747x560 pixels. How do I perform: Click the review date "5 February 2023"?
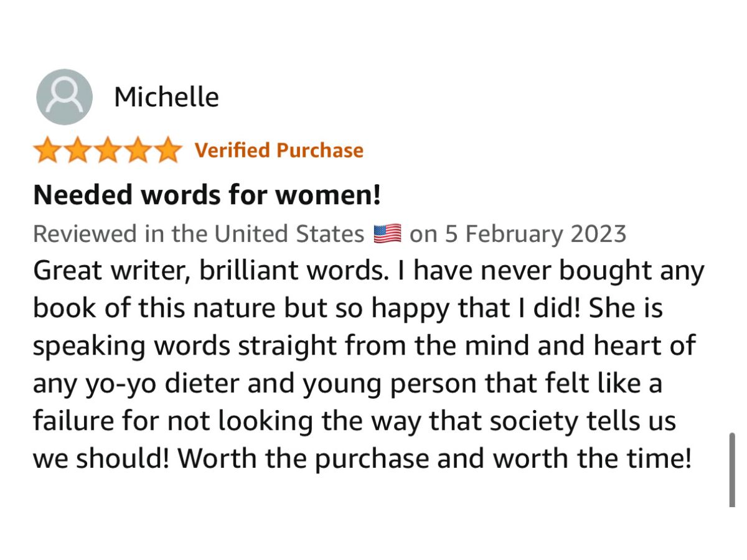tap(535, 234)
